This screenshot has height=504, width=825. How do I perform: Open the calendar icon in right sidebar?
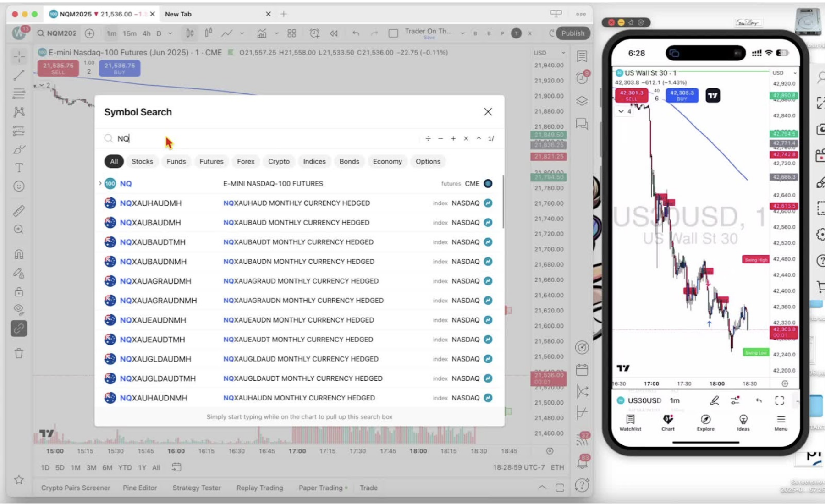pyautogui.click(x=582, y=370)
